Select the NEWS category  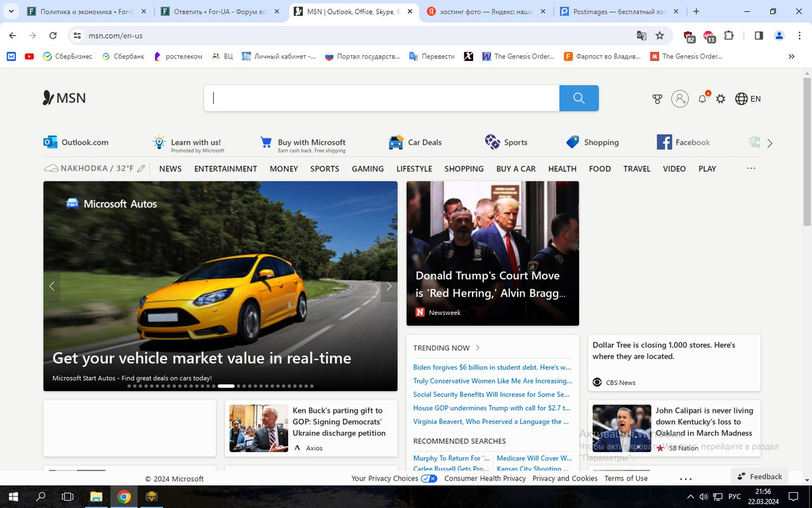pos(170,168)
